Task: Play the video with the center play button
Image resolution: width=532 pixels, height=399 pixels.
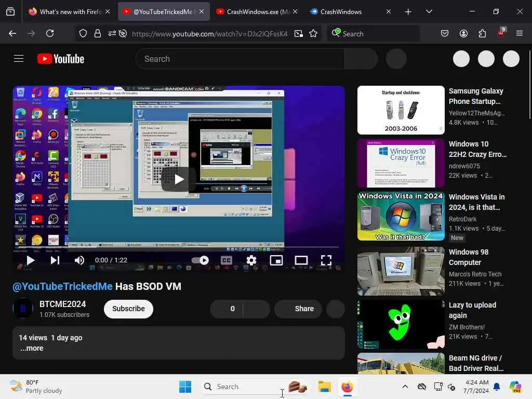Action: 179,179
